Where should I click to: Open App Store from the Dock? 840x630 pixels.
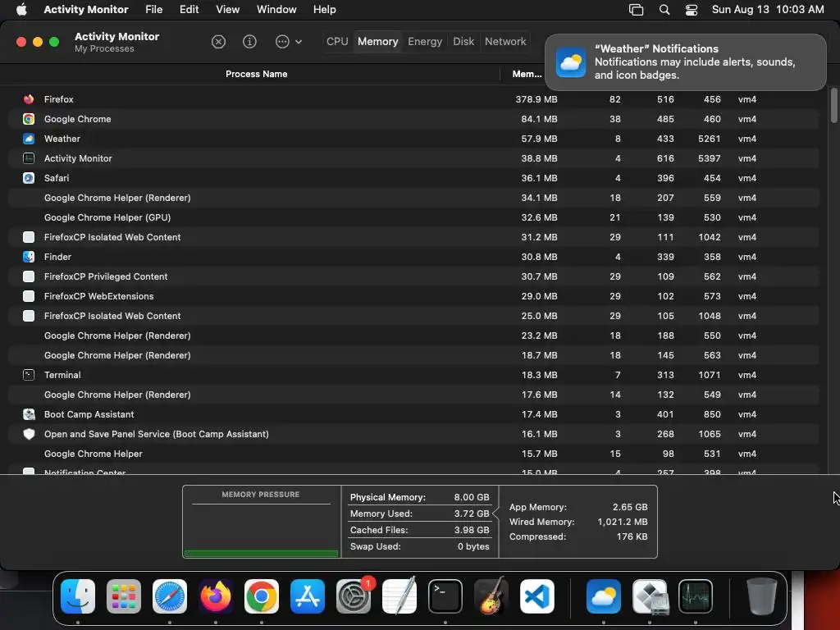(x=308, y=596)
